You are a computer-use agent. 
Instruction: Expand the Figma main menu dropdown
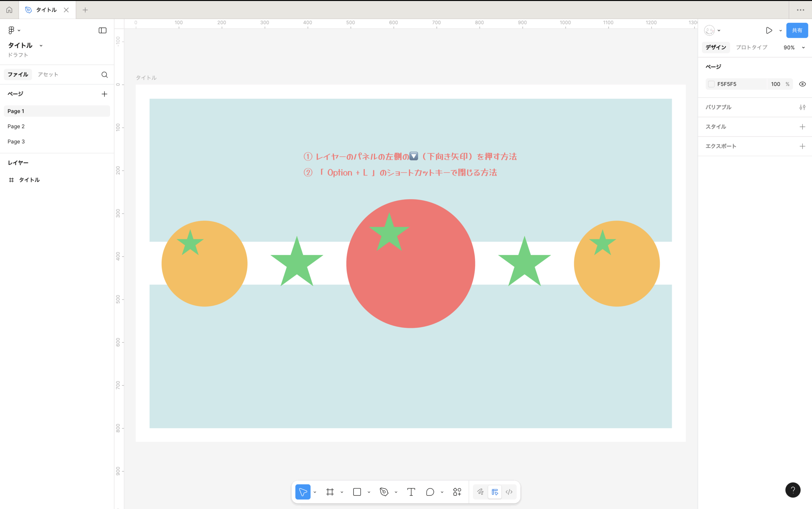point(14,30)
